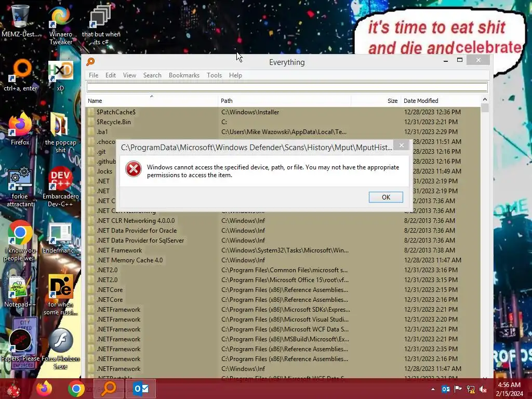Select '.NET CLR Networking 4.0.0.0' row
This screenshot has width=532, height=399.
point(283,220)
